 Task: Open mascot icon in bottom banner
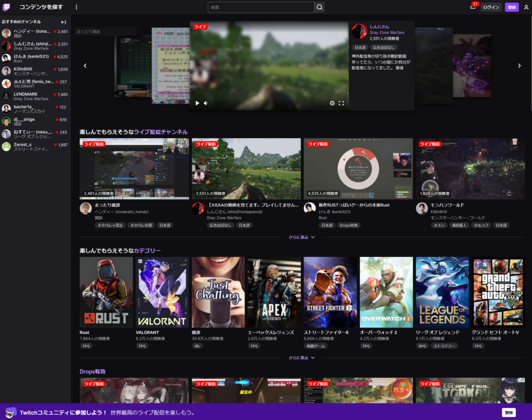tap(10, 413)
